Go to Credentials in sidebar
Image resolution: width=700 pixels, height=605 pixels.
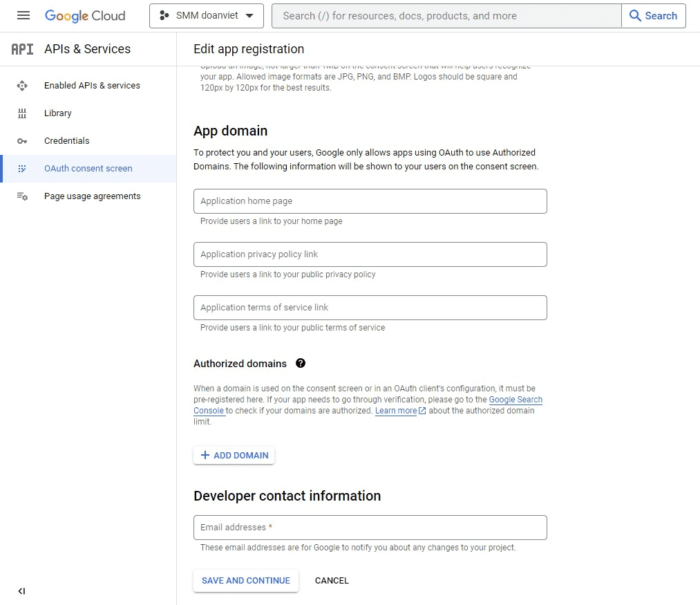click(66, 141)
